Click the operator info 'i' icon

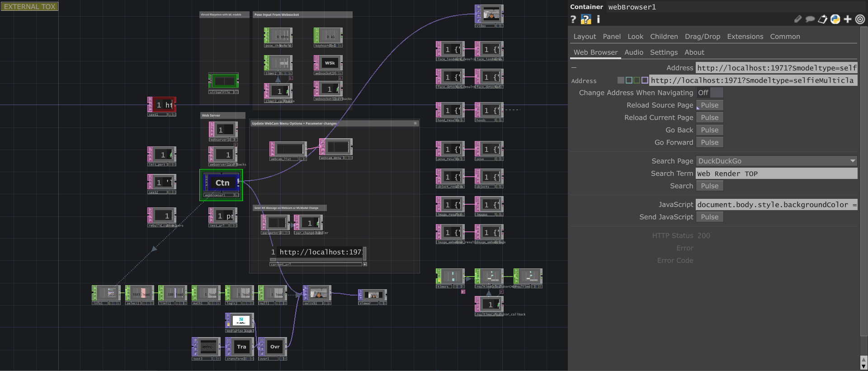598,19
